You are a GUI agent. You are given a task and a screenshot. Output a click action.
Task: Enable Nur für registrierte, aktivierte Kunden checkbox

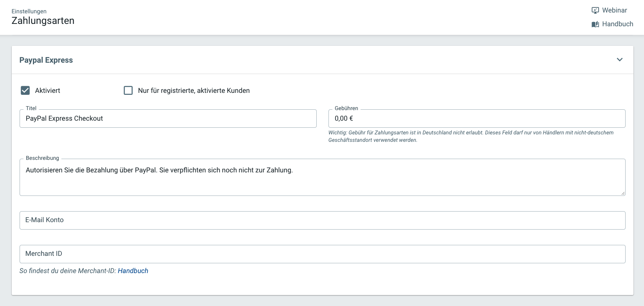[128, 91]
